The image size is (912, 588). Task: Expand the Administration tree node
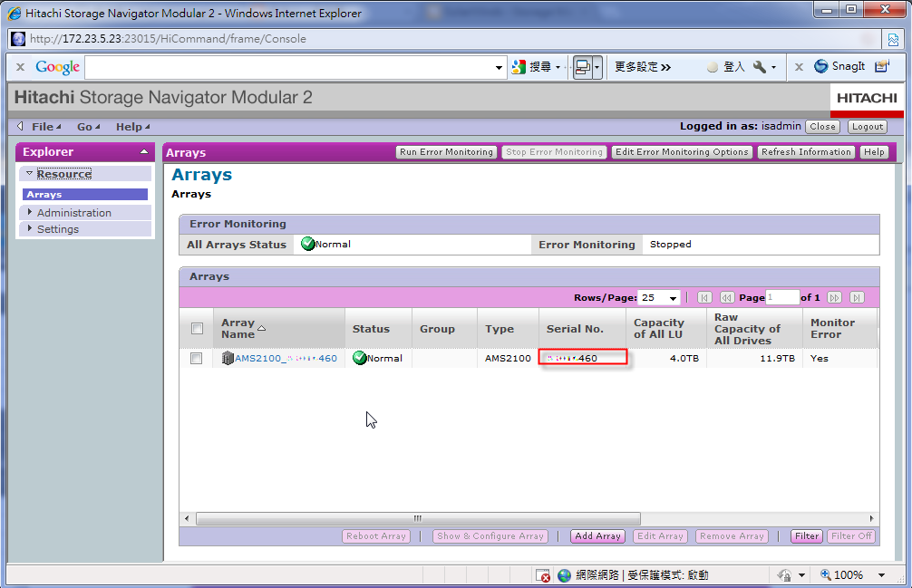30,212
